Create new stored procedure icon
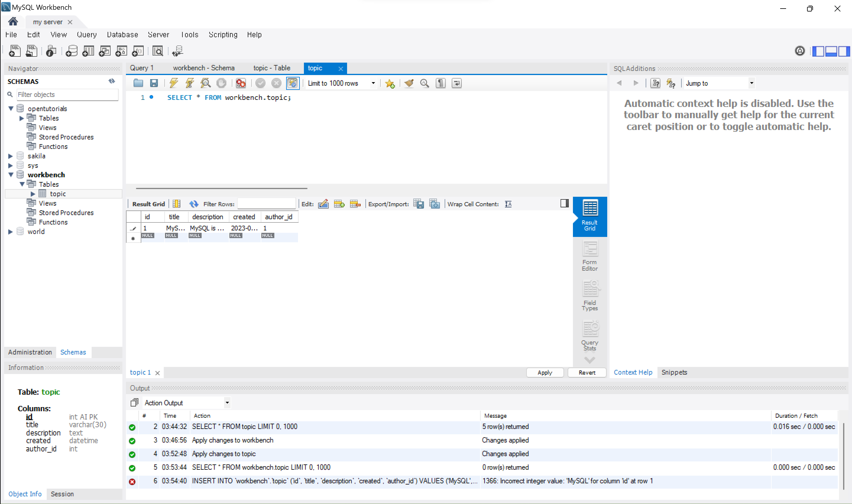 [x=121, y=51]
